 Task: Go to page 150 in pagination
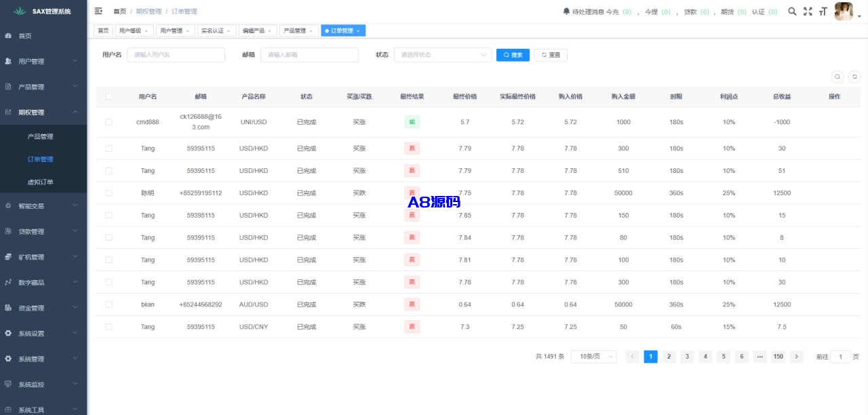click(778, 357)
